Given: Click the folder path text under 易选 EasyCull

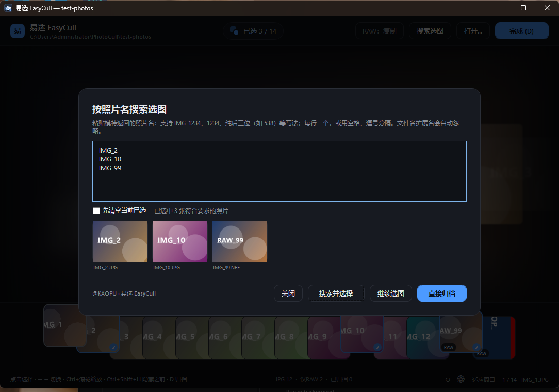Looking at the screenshot, I should (91, 37).
